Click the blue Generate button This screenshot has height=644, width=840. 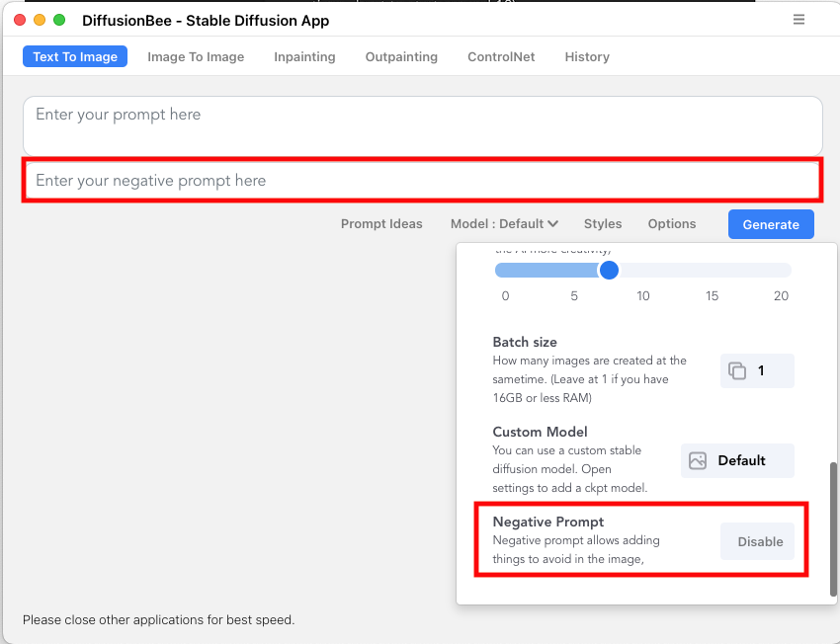pyautogui.click(x=771, y=224)
